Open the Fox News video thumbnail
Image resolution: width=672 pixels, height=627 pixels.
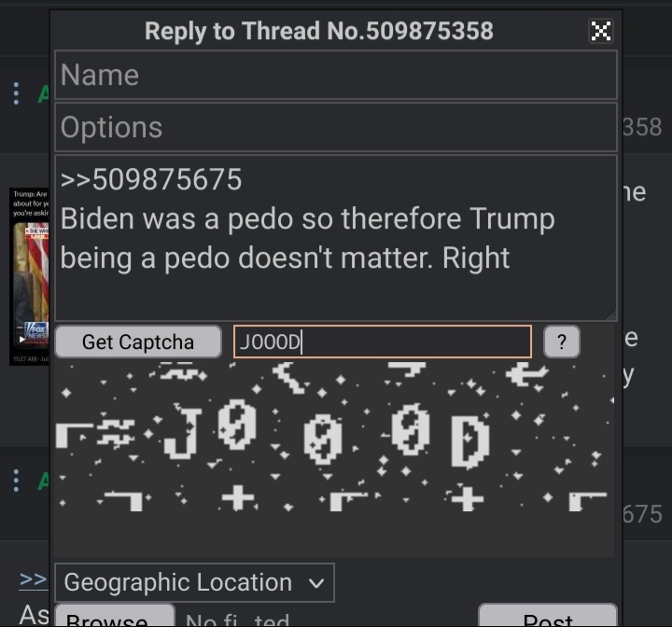tap(30, 276)
